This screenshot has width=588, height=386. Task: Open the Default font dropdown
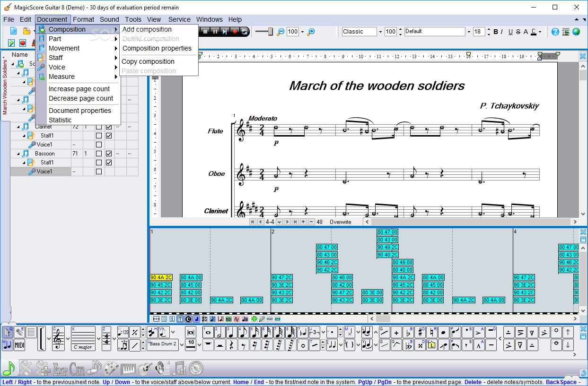click(469, 32)
